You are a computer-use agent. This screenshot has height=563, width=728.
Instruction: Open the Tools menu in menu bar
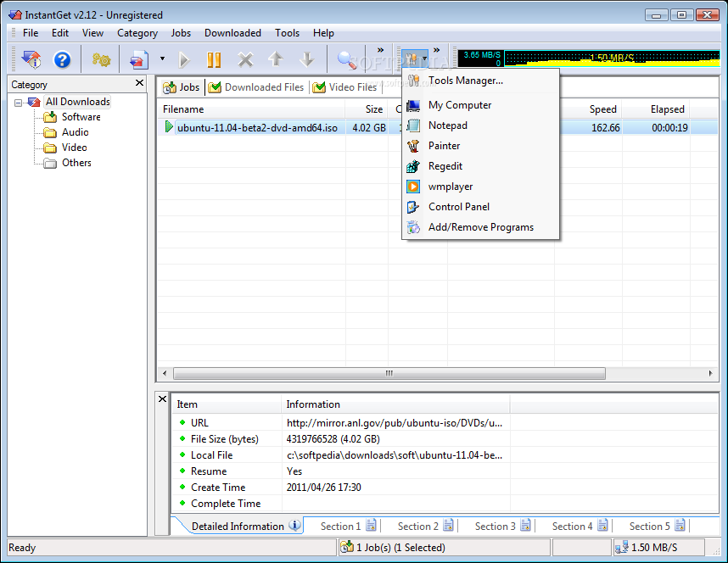287,33
